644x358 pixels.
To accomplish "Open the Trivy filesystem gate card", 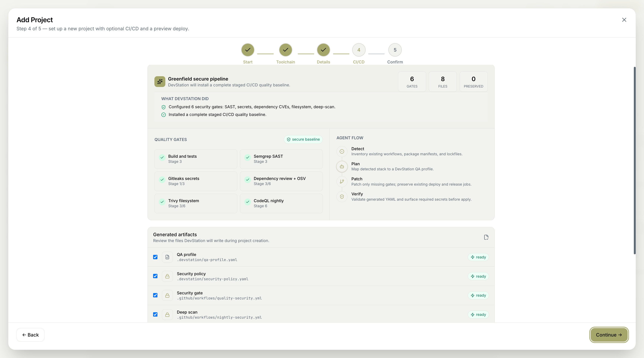I will click(x=196, y=203).
